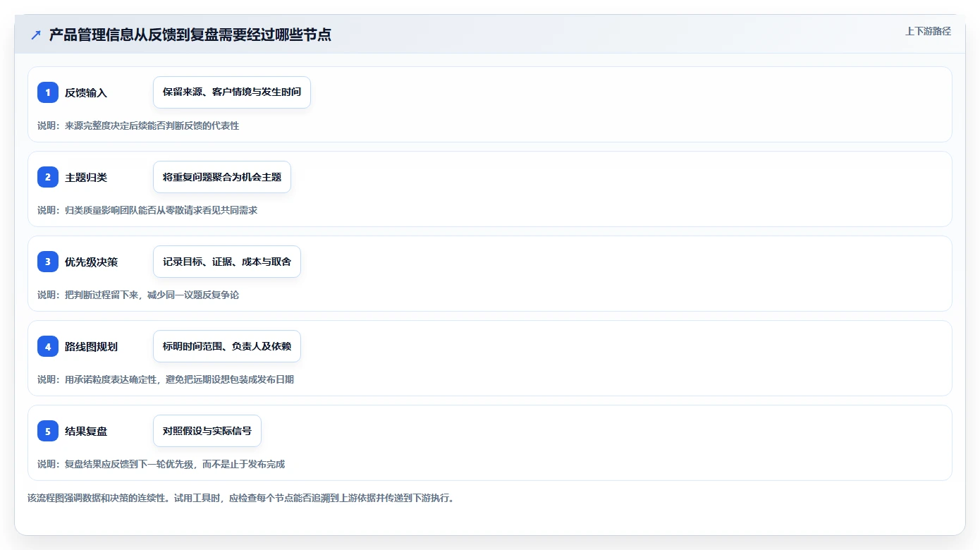Select the 记录目标、证据、成本与取舍 chip

[x=227, y=262]
